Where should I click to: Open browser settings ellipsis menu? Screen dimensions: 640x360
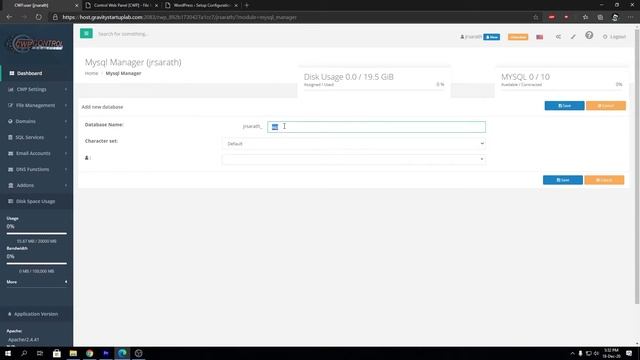tap(631, 17)
